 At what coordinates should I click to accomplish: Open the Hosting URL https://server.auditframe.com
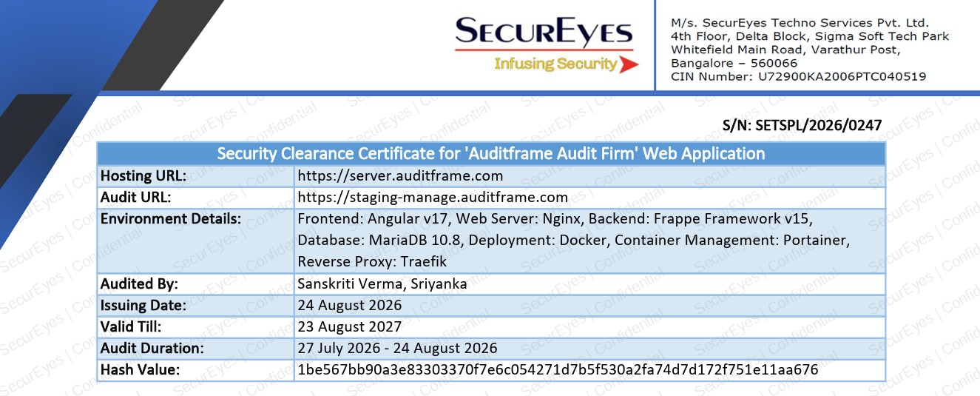(x=400, y=176)
